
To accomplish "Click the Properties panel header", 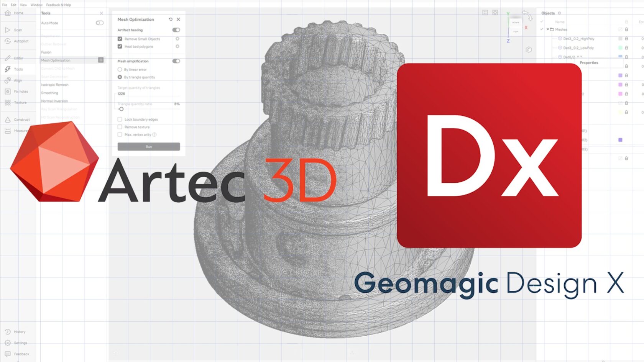I will coord(589,63).
